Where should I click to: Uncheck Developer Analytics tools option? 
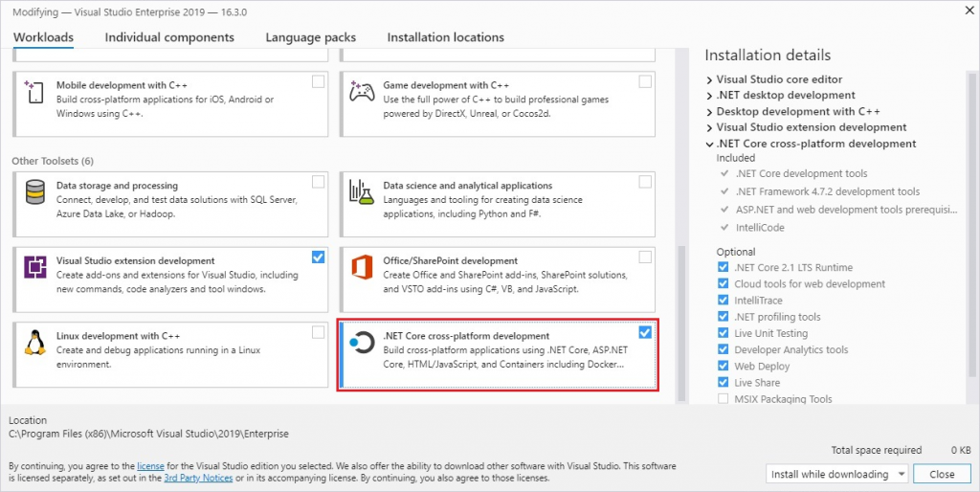pos(724,349)
